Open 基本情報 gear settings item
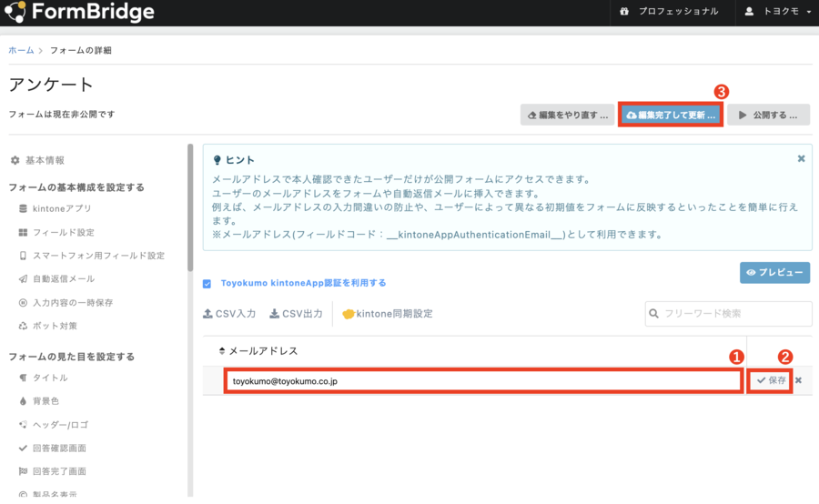Screen dimensions: 819x504 point(37,160)
